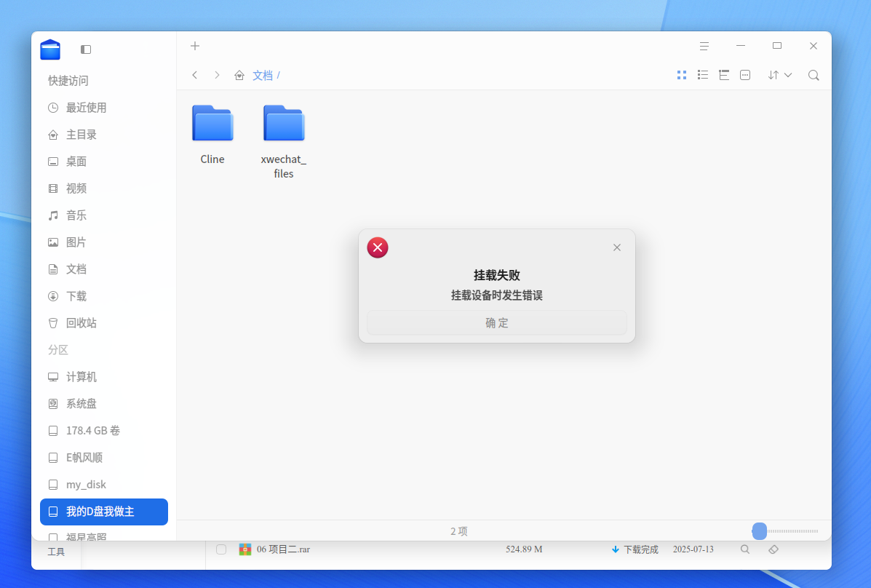
Task: Click the 文档 breadcrumb in address bar
Action: pos(263,75)
